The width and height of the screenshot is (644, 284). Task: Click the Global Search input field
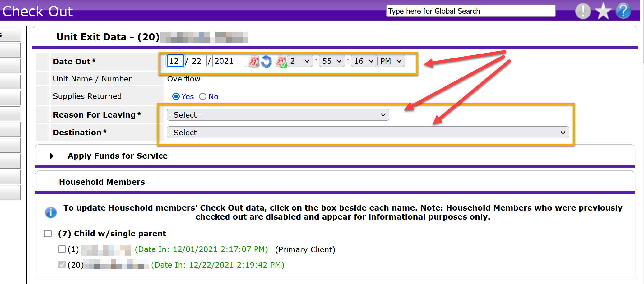click(x=470, y=11)
